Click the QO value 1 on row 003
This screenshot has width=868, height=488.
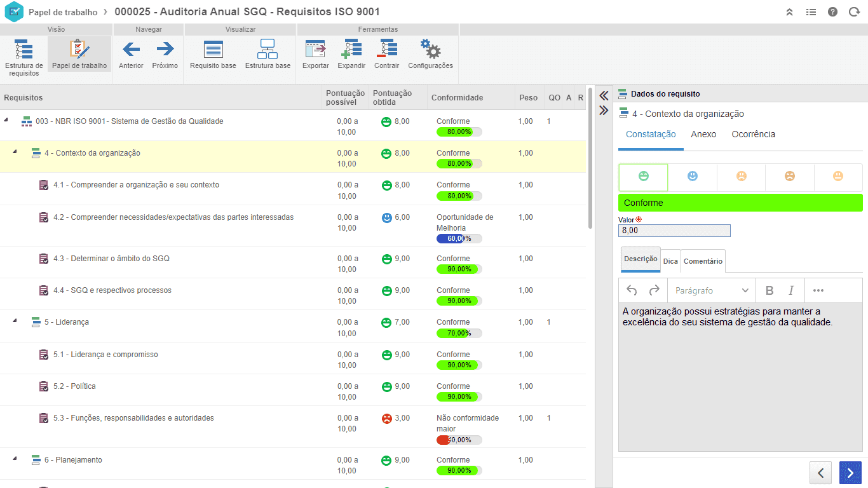tap(549, 121)
